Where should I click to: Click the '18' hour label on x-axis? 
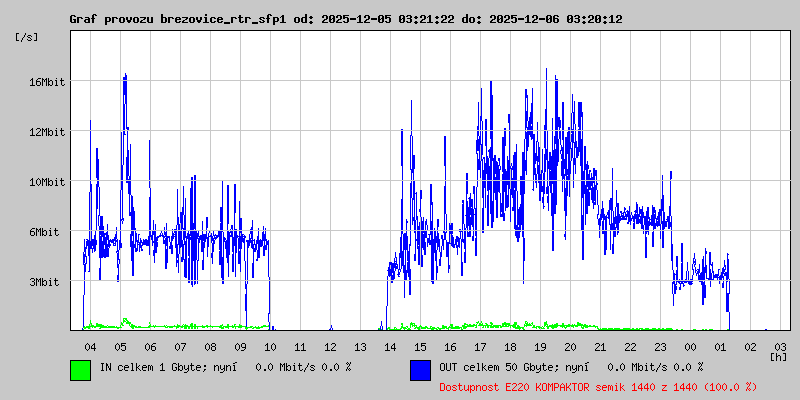click(x=510, y=347)
